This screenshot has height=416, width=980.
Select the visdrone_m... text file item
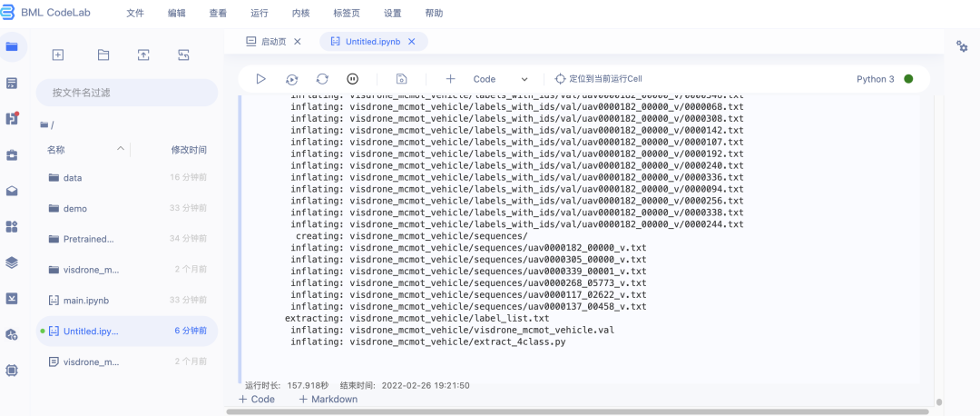(127, 362)
